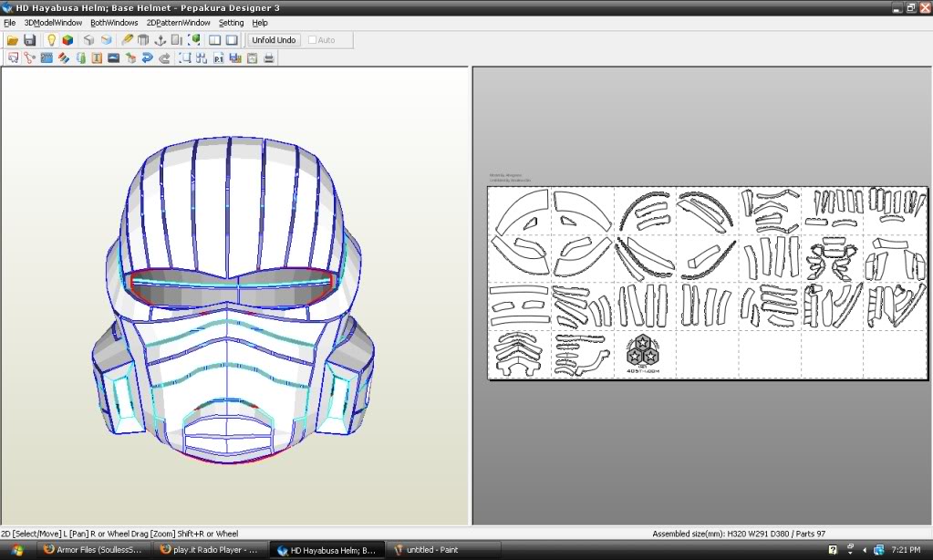The image size is (933, 560).
Task: Open the Setting menu
Action: (x=231, y=23)
